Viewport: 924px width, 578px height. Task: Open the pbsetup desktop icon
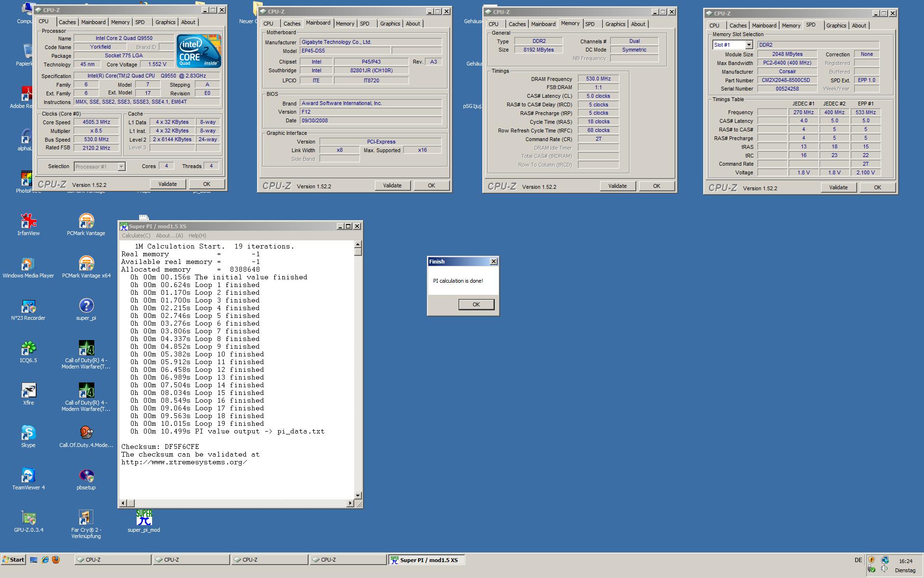(x=86, y=479)
